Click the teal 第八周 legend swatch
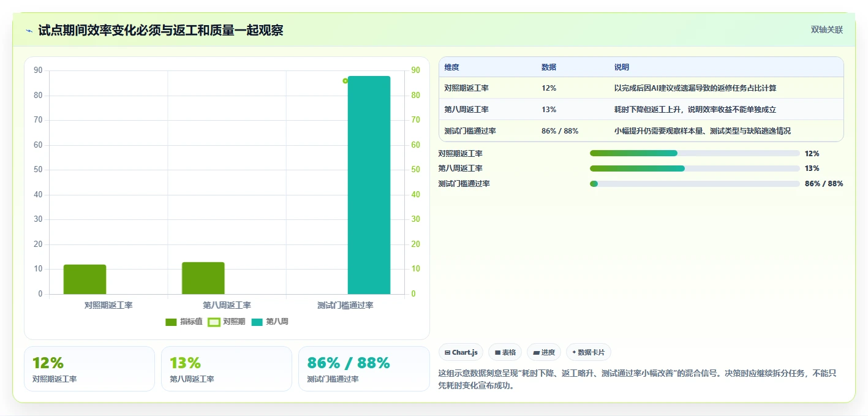Image resolution: width=868 pixels, height=416 pixels. coord(256,322)
